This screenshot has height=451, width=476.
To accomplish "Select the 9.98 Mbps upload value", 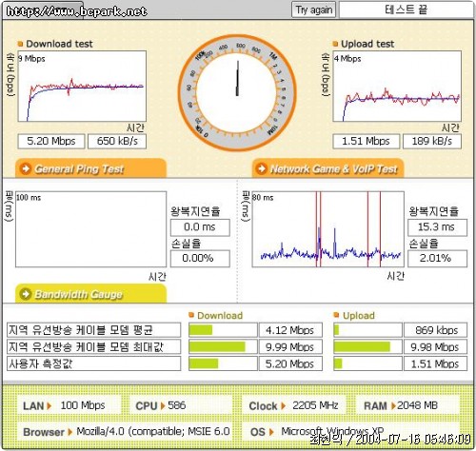I will point(435,346).
